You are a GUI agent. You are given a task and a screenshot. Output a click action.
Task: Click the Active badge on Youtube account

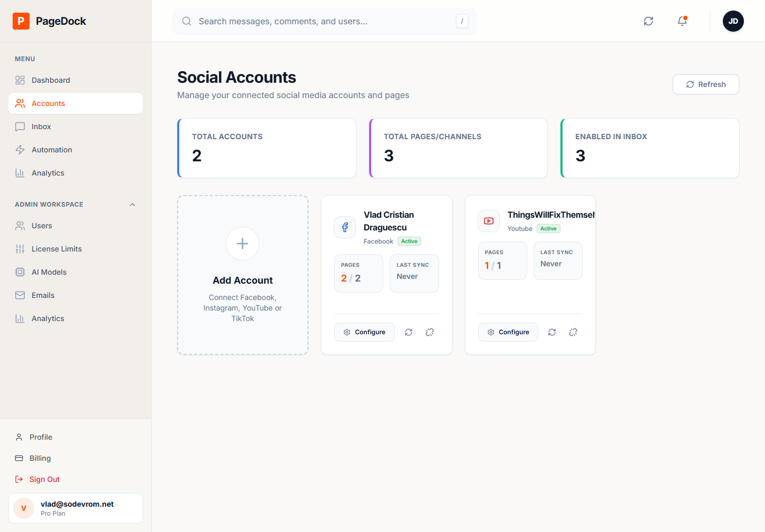[x=548, y=229]
